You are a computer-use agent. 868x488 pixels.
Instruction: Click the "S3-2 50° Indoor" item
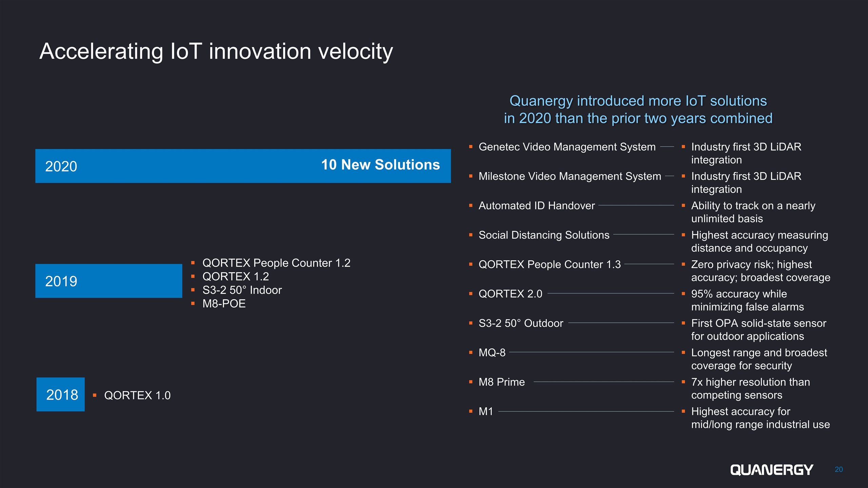pos(242,290)
